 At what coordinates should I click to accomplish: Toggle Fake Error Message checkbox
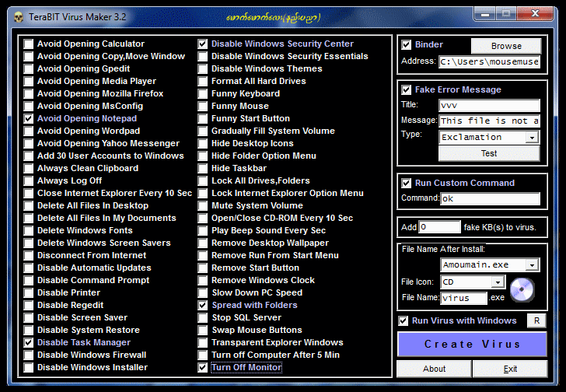pyautogui.click(x=406, y=90)
